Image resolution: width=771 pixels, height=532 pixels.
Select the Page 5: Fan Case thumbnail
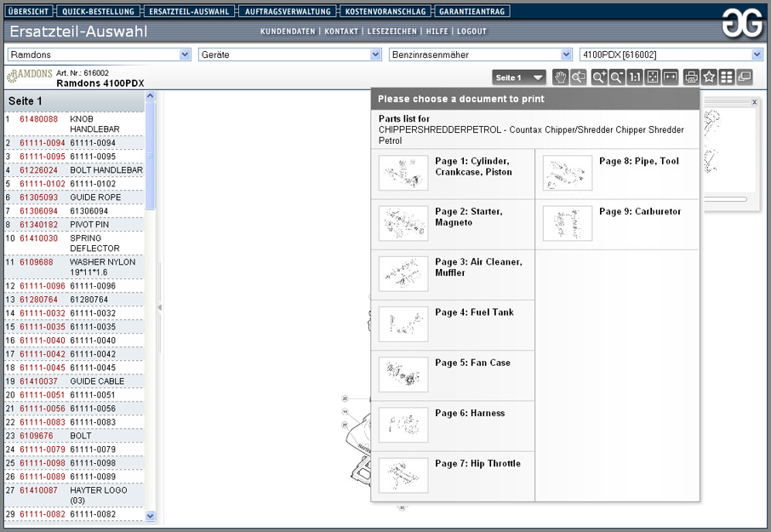point(403,375)
